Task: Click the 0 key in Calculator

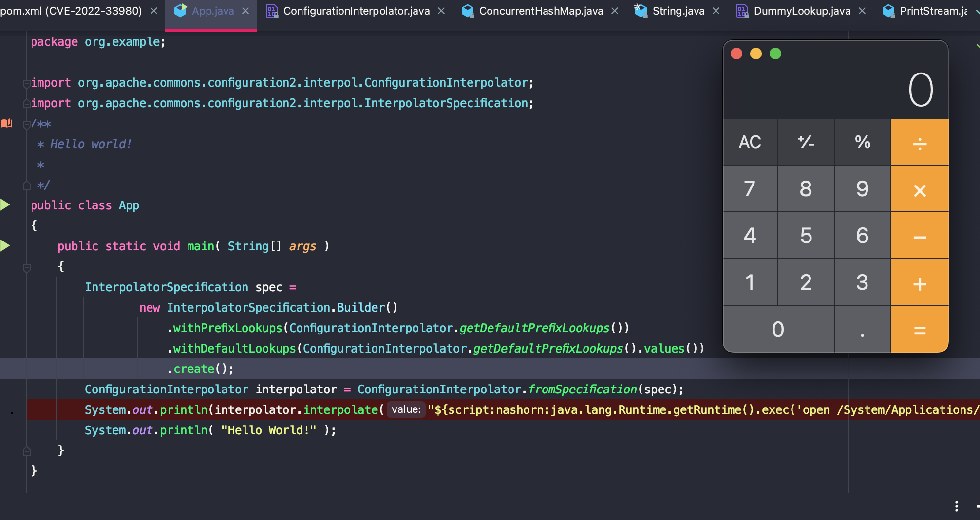Action: [778, 329]
